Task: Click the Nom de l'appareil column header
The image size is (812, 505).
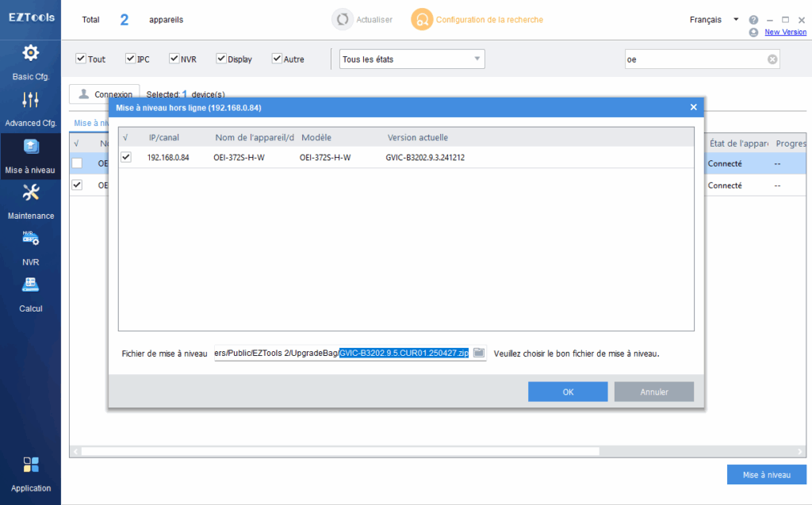Action: tap(255, 137)
